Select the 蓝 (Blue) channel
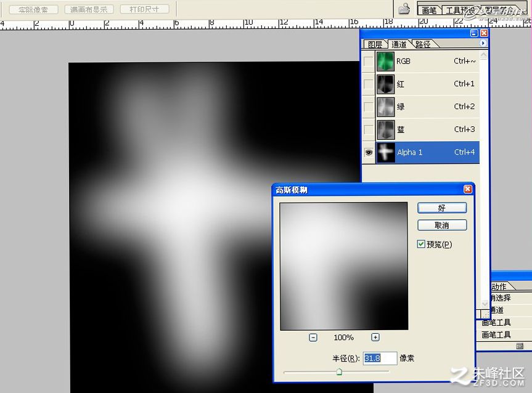This screenshot has height=393, width=532. (x=427, y=129)
